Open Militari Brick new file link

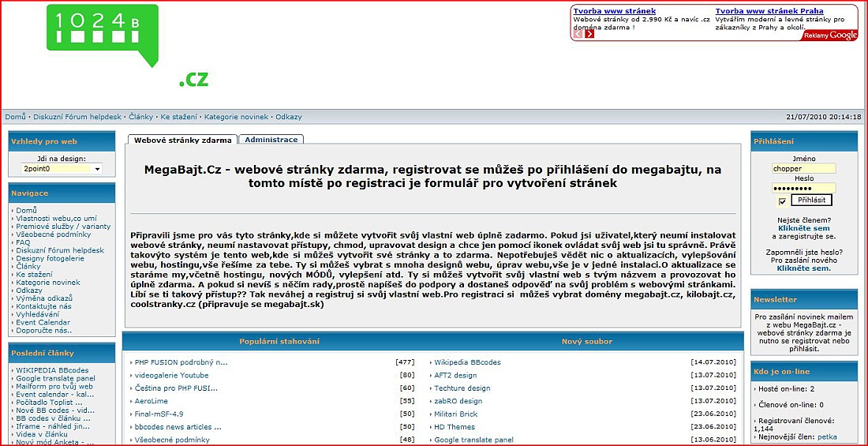[x=455, y=414]
